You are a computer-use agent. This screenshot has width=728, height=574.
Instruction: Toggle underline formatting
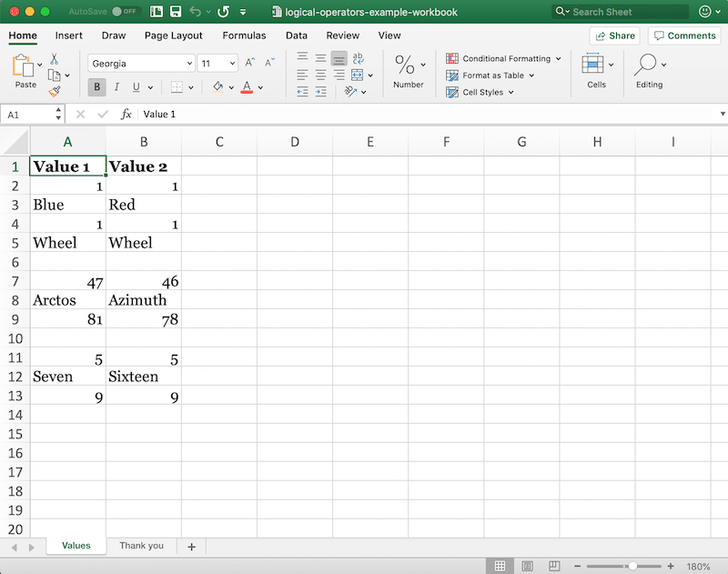point(136,86)
